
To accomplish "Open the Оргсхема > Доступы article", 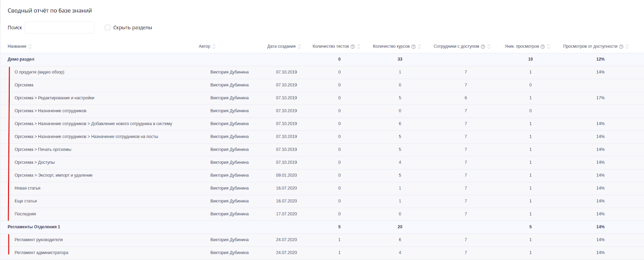I will pos(35,162).
